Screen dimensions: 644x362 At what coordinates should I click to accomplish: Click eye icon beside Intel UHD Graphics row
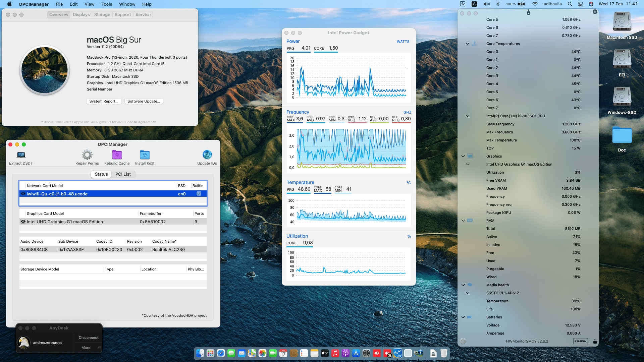pos(23,221)
